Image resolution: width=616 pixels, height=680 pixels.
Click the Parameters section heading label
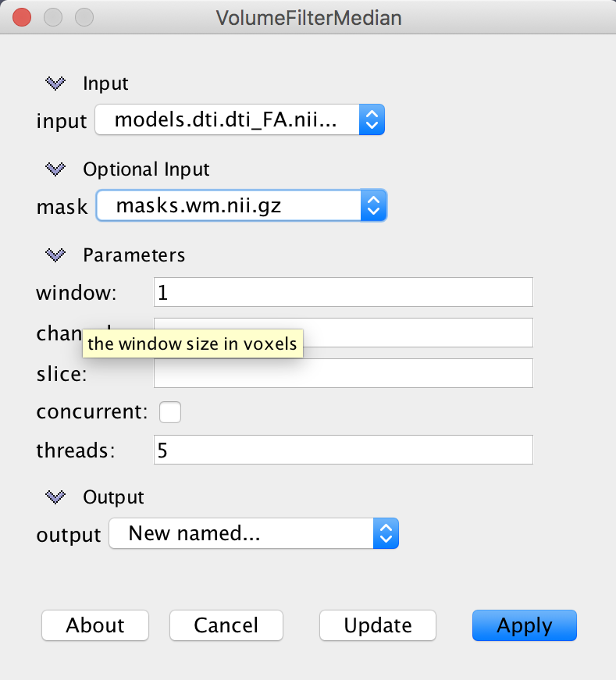(x=134, y=255)
